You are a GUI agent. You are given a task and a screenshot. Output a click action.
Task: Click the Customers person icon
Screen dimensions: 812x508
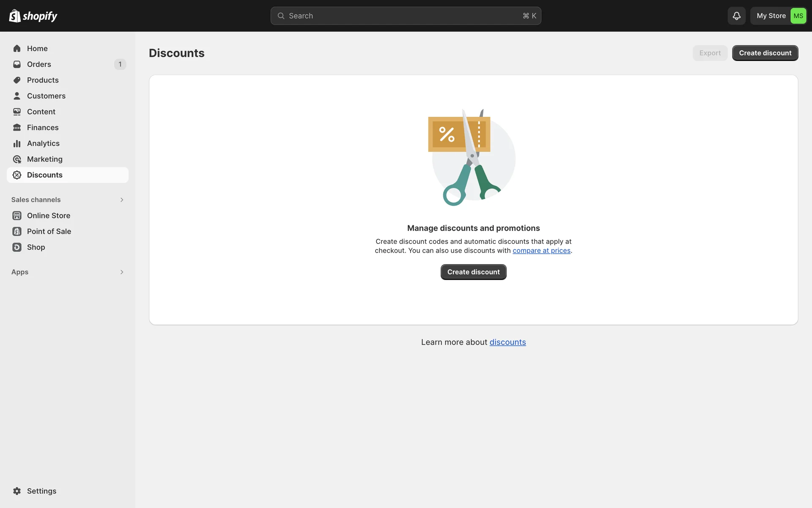17,96
